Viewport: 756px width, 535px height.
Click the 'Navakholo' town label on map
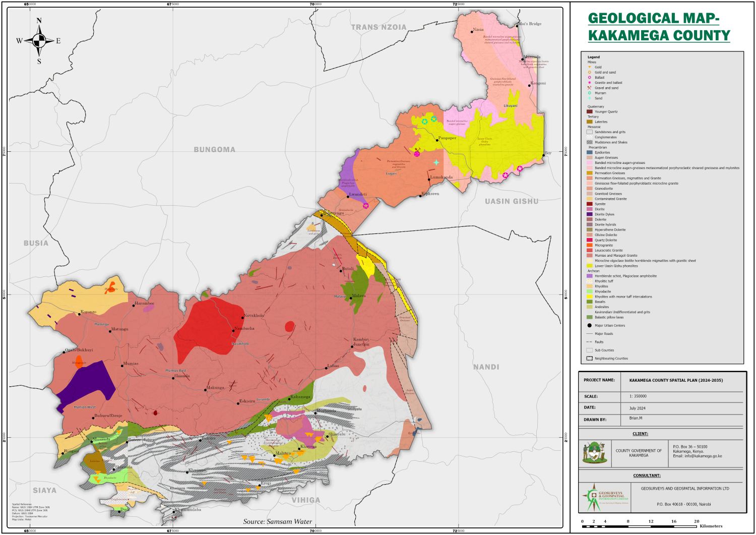[x=254, y=316]
